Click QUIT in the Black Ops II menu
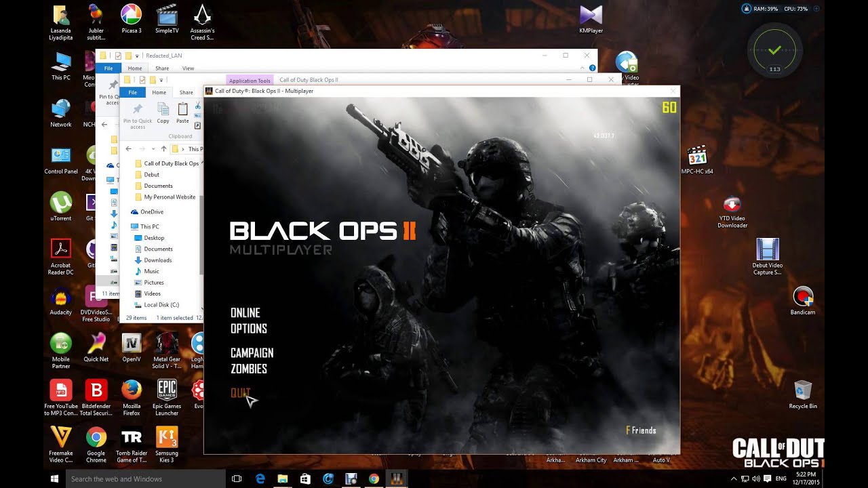Viewport: 868px width, 488px height. [240, 392]
